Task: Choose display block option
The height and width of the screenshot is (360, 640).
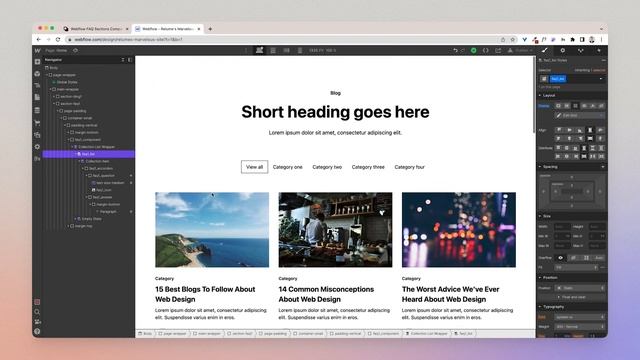Action: [x=558, y=106]
